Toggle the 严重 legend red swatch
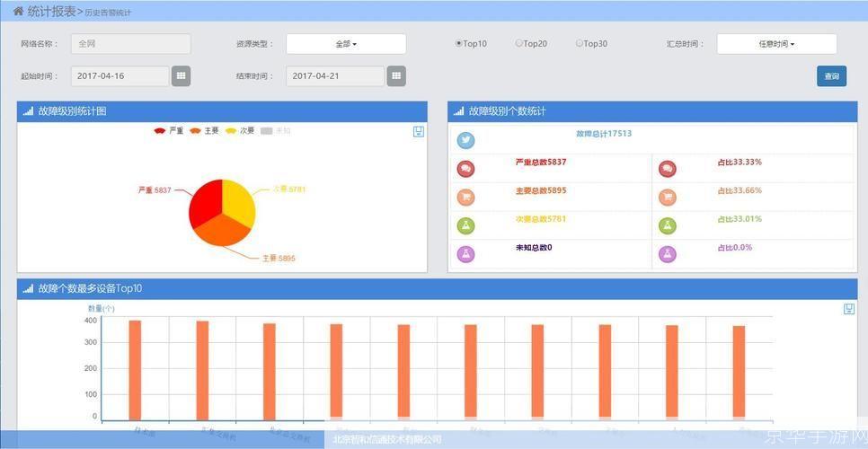The height and width of the screenshot is (449, 868). pos(160,131)
